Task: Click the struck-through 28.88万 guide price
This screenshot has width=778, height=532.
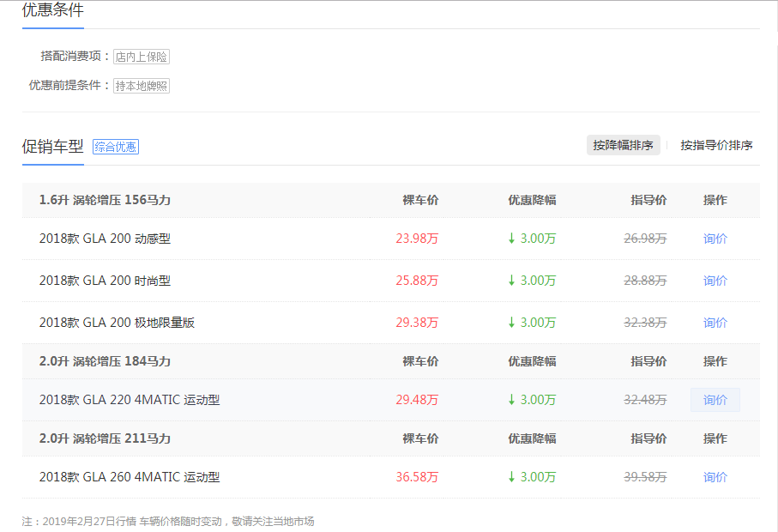Action: [645, 281]
